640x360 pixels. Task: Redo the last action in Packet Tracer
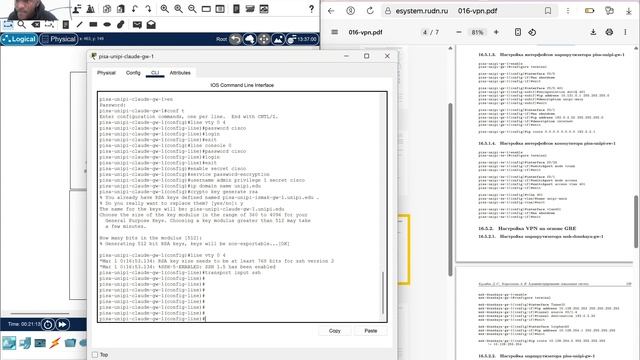tap(148, 9)
